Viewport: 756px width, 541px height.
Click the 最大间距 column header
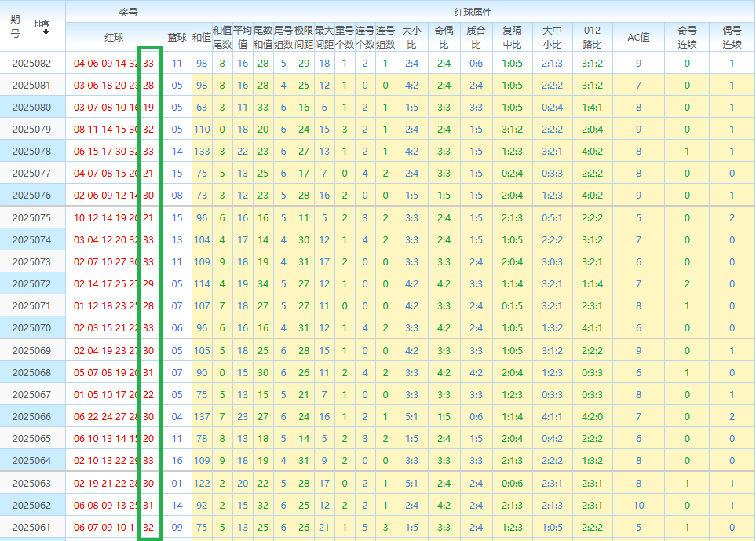pyautogui.click(x=324, y=37)
